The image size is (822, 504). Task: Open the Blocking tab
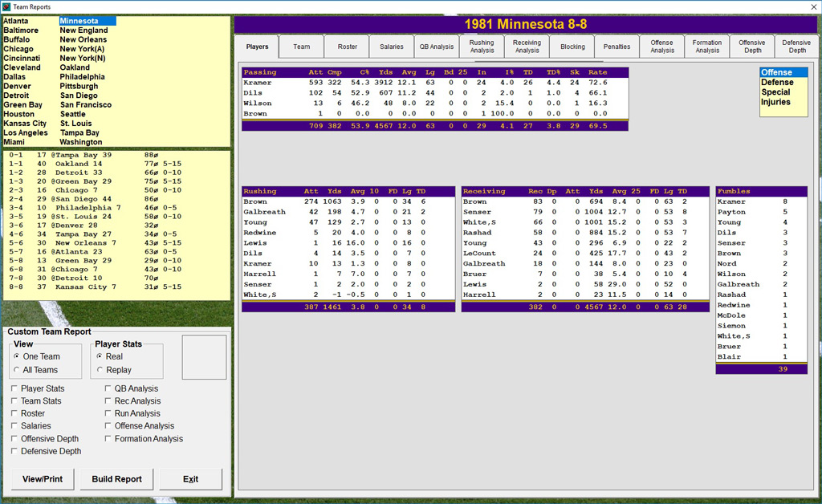[572, 47]
